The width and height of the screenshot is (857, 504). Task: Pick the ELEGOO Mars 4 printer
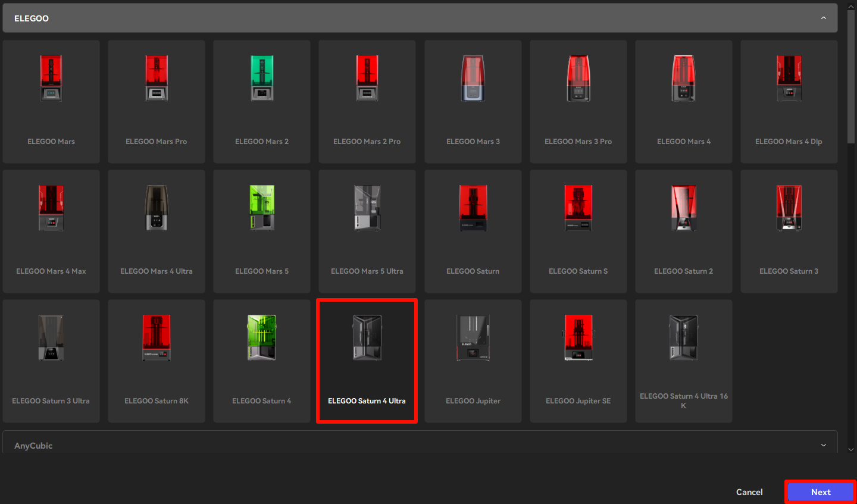(x=684, y=102)
